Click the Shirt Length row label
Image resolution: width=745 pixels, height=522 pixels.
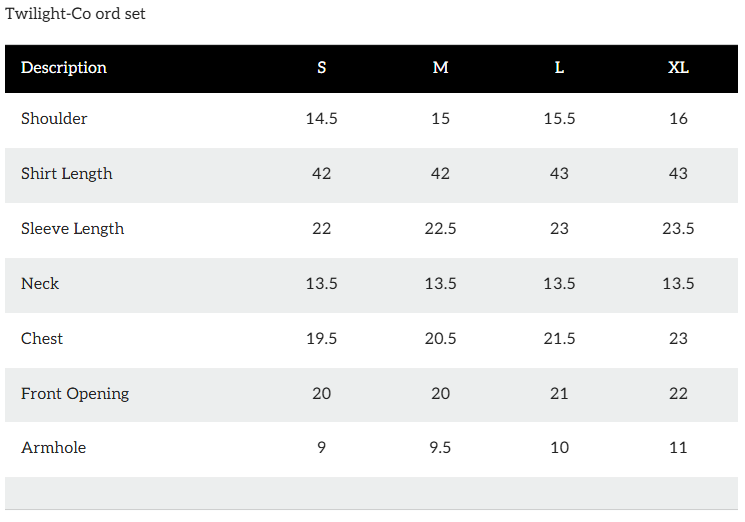(x=67, y=174)
